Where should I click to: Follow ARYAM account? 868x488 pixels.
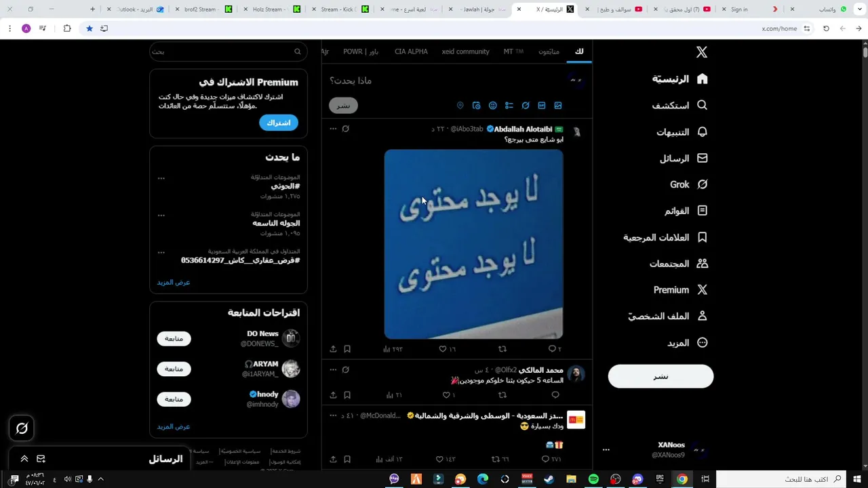pos(174,369)
